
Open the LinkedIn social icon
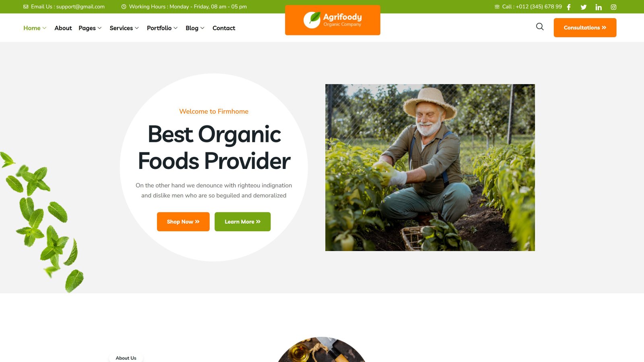point(599,7)
